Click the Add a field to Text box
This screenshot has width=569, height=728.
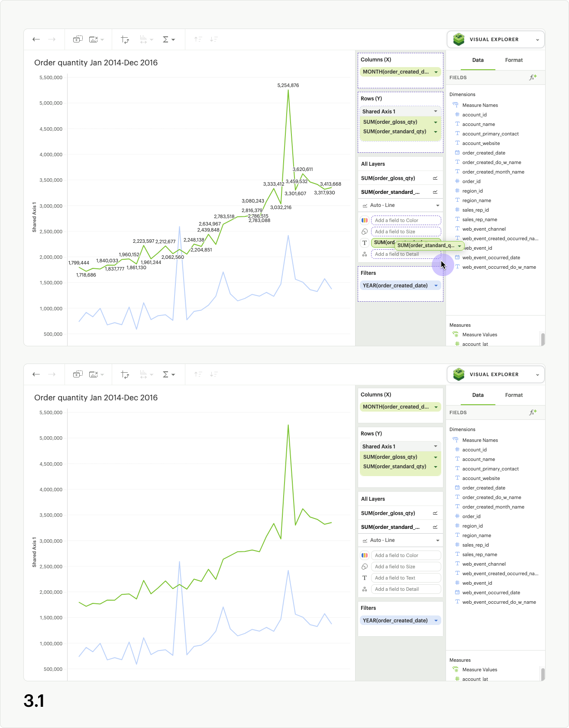(406, 578)
